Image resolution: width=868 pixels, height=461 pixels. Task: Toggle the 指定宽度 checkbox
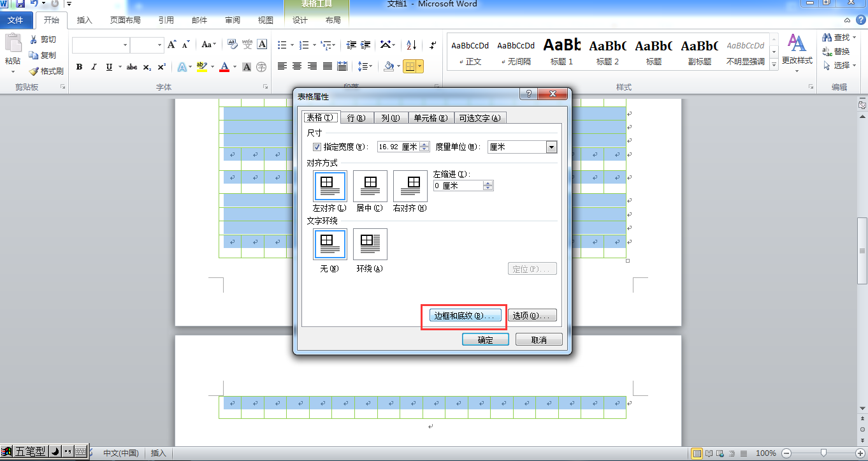(317, 147)
